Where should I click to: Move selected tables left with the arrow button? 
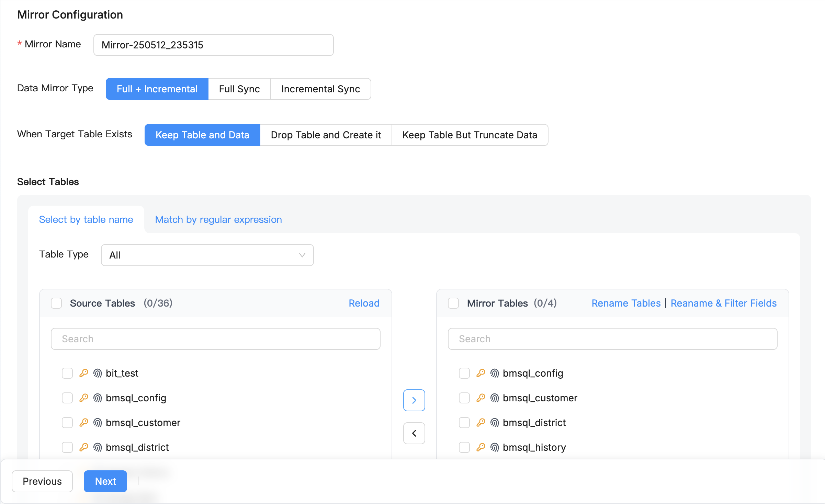point(414,433)
